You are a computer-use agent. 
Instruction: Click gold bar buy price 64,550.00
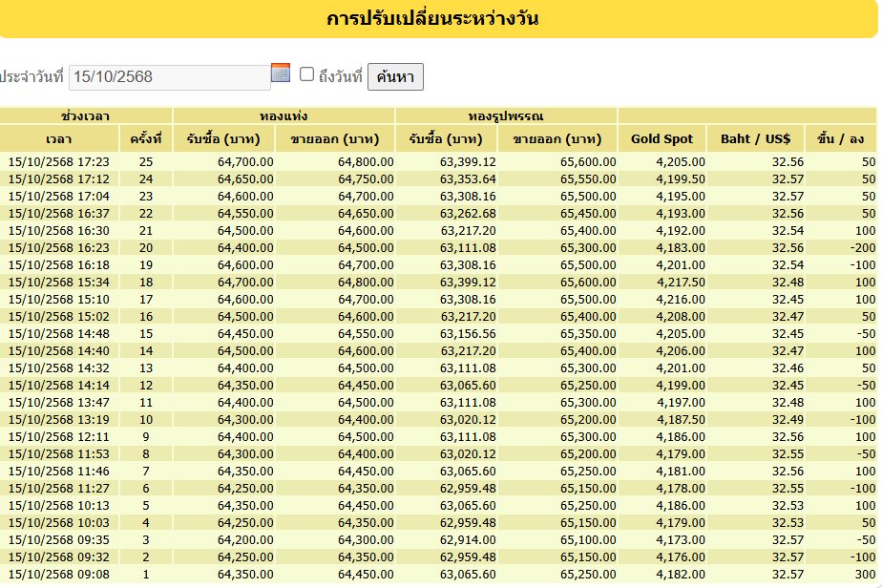245,213
